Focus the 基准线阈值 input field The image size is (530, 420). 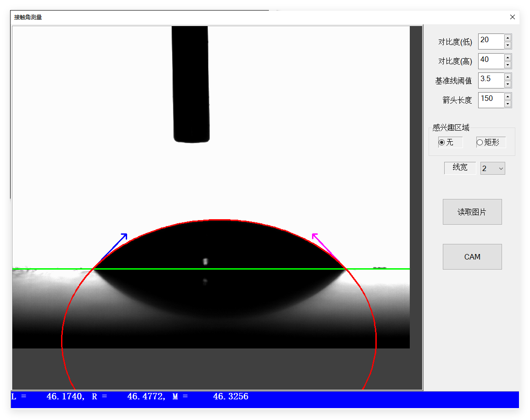491,80
